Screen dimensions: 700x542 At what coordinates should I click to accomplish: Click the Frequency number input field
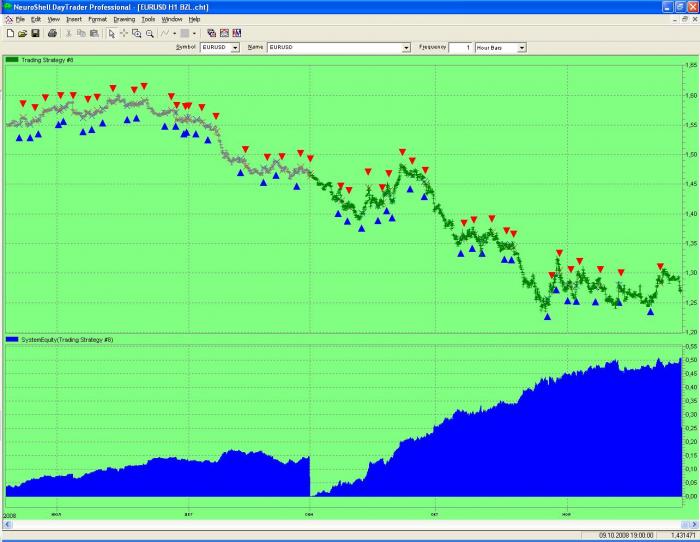click(x=460, y=47)
